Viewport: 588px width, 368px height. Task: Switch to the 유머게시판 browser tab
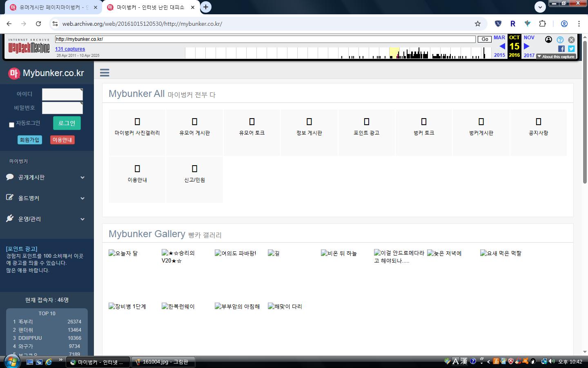tap(53, 7)
